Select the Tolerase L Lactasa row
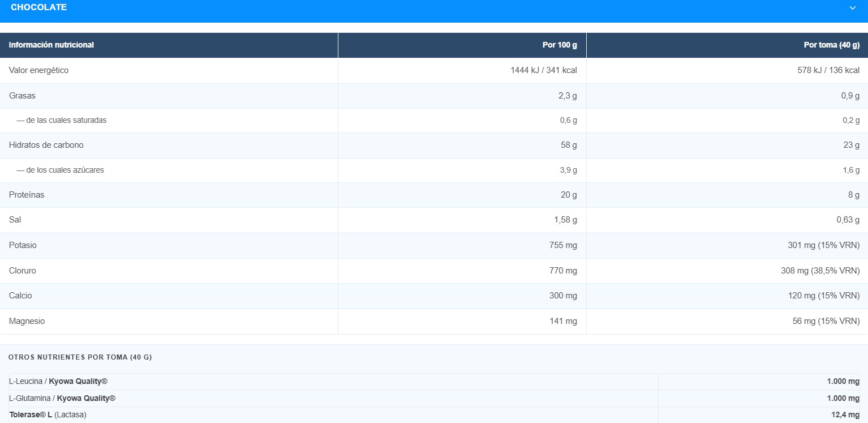This screenshot has width=868, height=423. coord(434,415)
